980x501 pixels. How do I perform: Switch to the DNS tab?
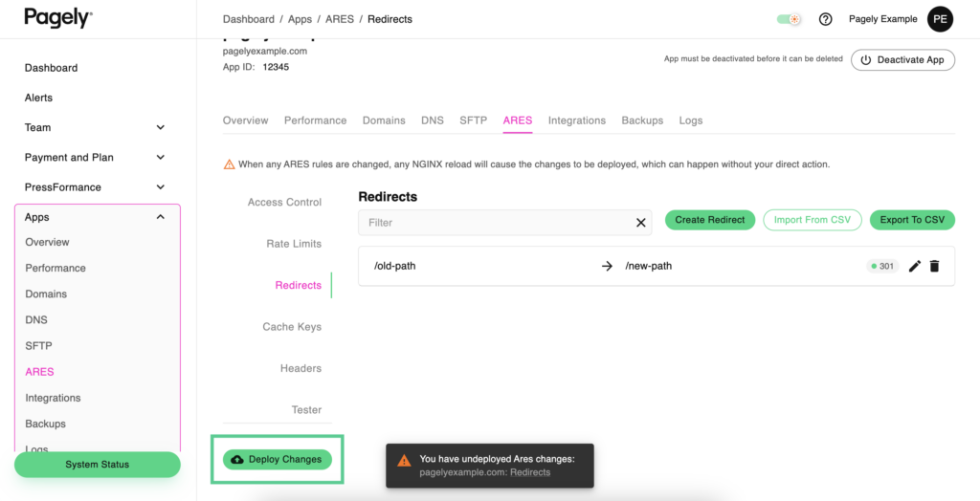coord(433,120)
